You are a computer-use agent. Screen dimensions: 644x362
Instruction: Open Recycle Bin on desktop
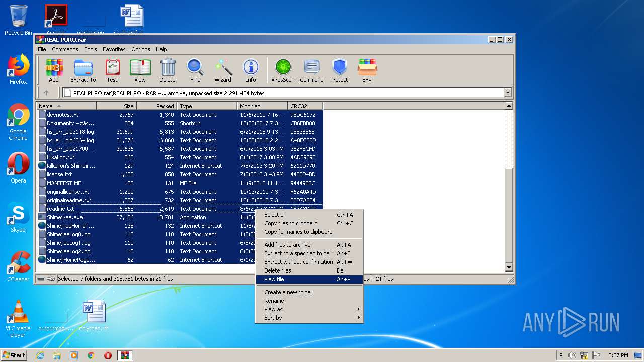click(18, 20)
